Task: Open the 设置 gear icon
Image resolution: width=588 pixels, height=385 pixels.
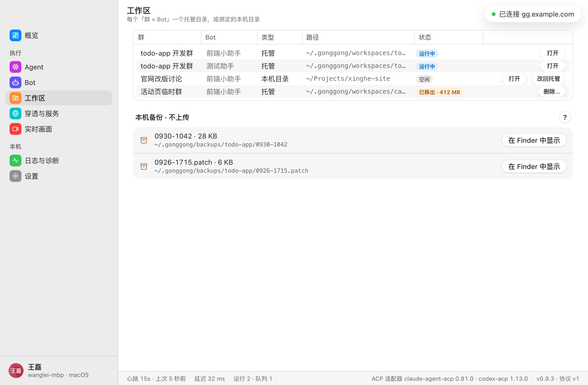Action: point(16,176)
